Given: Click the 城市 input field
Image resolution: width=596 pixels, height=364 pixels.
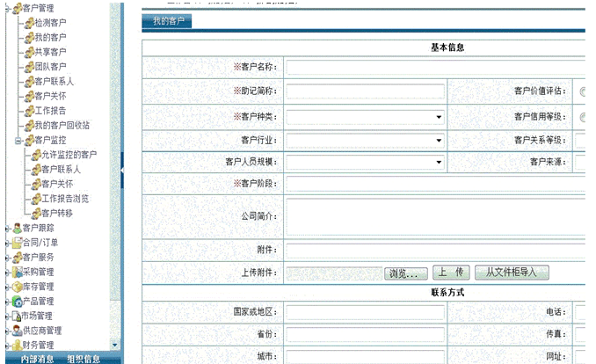Looking at the screenshot, I should point(366,357).
